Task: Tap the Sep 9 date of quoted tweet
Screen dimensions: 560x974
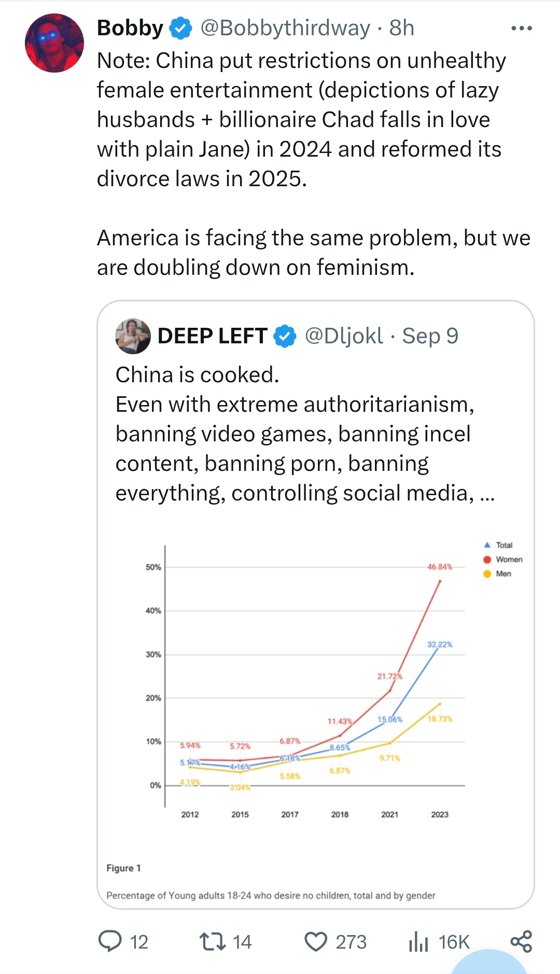Action: point(430,336)
